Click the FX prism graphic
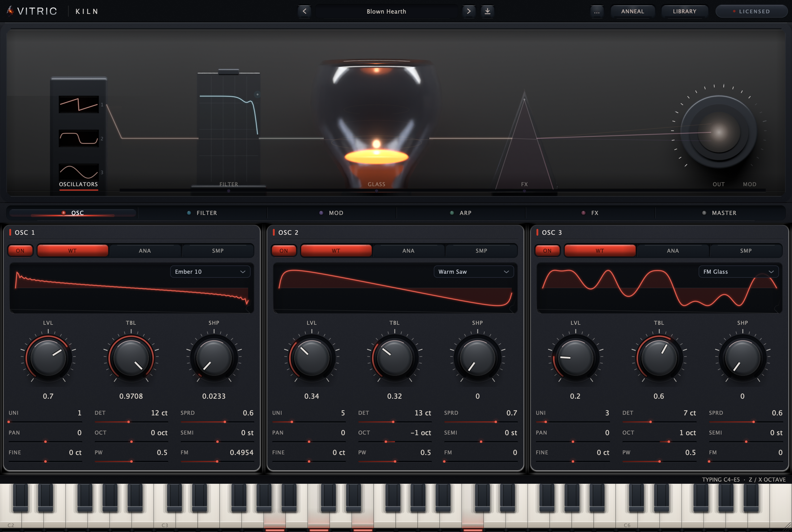Image resolution: width=792 pixels, height=532 pixels. (524, 141)
